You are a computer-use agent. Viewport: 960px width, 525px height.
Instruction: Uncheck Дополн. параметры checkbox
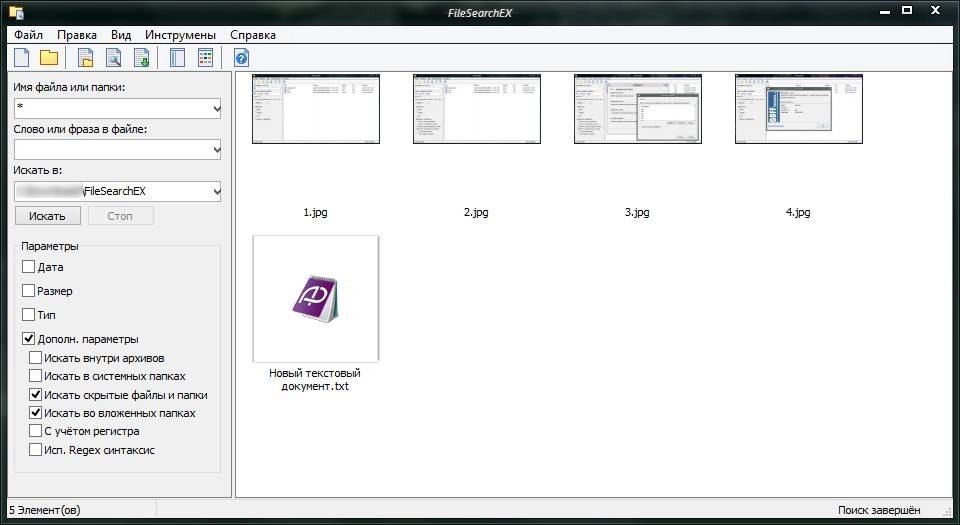click(x=28, y=338)
